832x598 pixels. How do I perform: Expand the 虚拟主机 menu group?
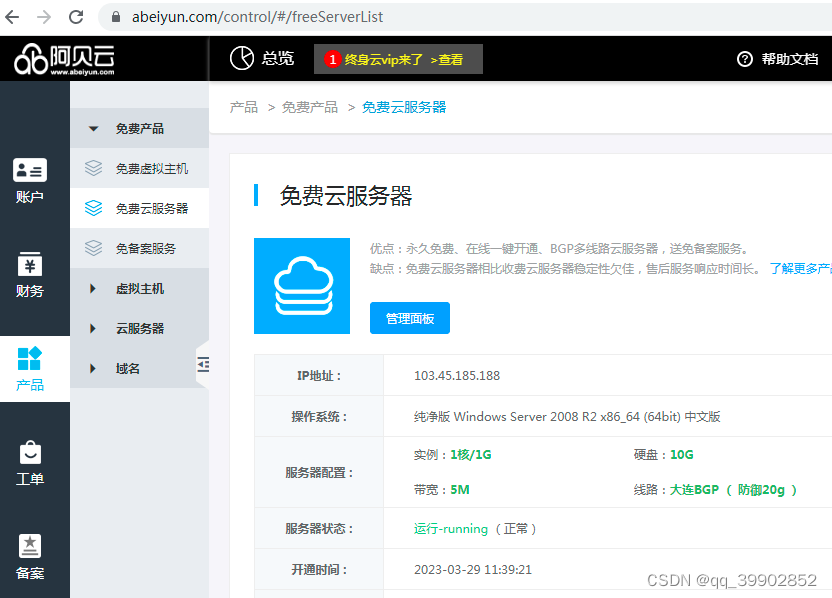140,289
